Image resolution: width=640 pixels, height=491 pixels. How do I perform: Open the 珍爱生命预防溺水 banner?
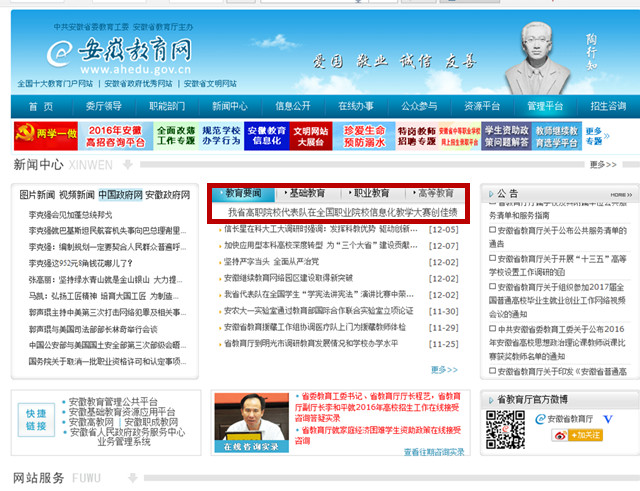364,136
